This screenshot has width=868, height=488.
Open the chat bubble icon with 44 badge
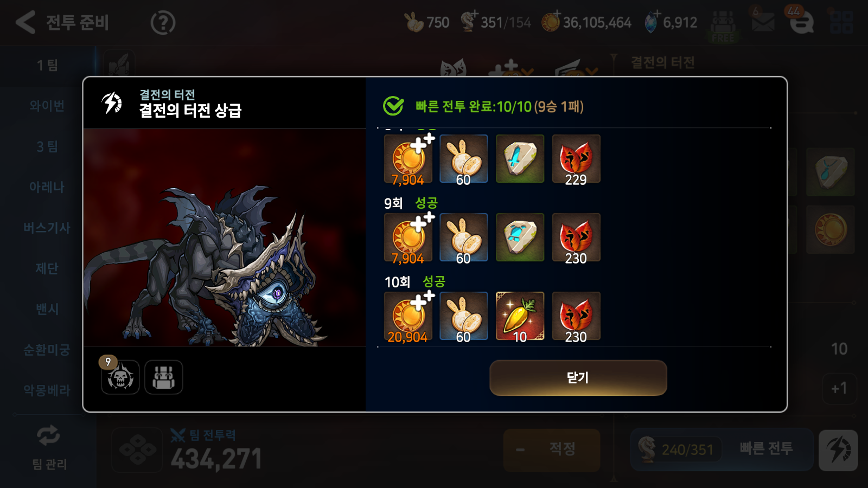pyautogui.click(x=801, y=22)
